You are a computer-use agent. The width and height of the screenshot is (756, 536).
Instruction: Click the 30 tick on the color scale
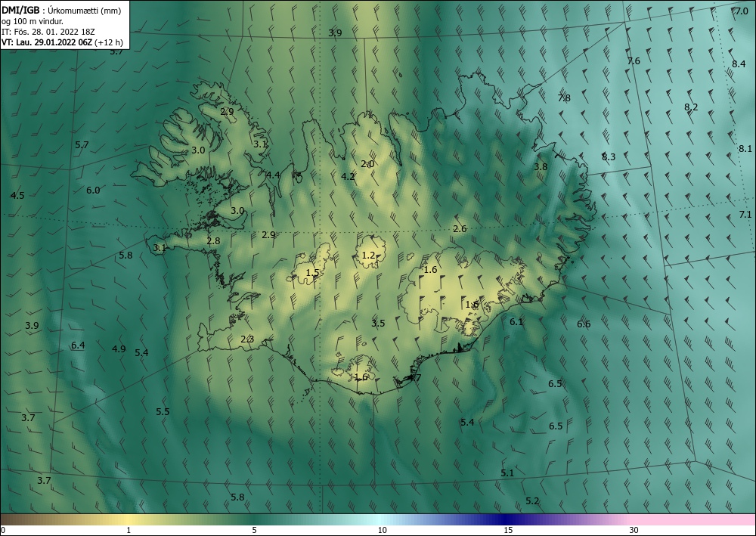pyautogui.click(x=634, y=530)
